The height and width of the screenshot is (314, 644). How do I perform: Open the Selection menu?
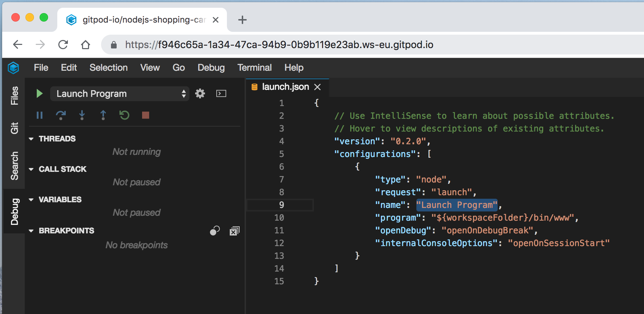[x=109, y=68]
